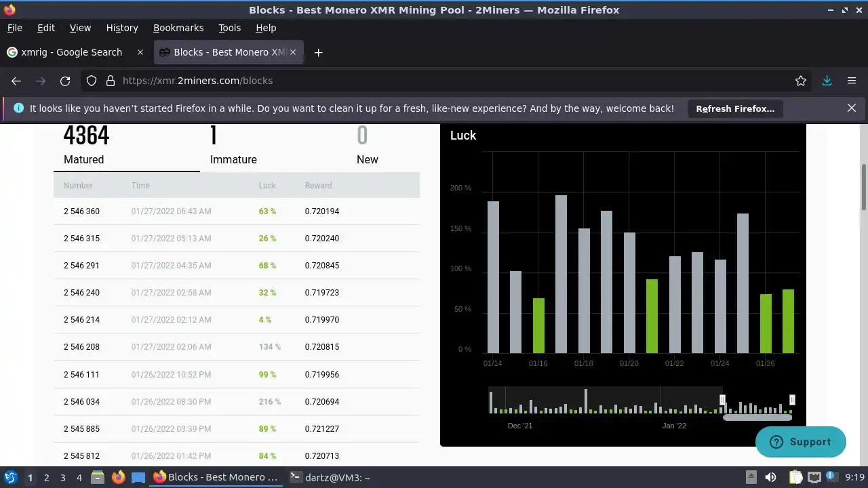Reload the current page
The width and height of the screenshot is (868, 488).
(65, 81)
